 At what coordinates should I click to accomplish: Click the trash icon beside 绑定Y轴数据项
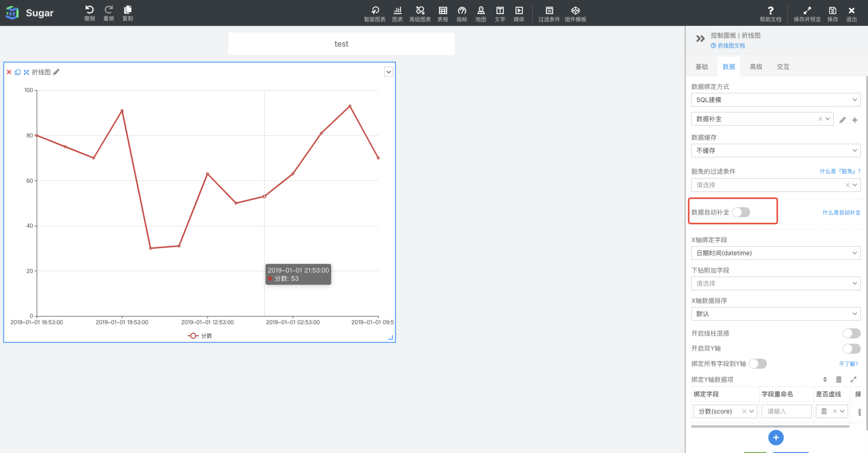click(839, 380)
